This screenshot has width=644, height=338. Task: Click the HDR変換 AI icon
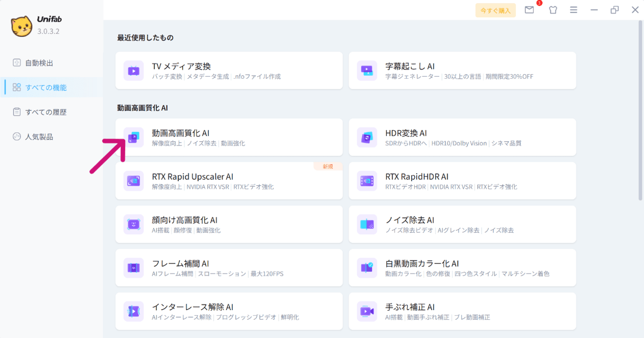(367, 138)
